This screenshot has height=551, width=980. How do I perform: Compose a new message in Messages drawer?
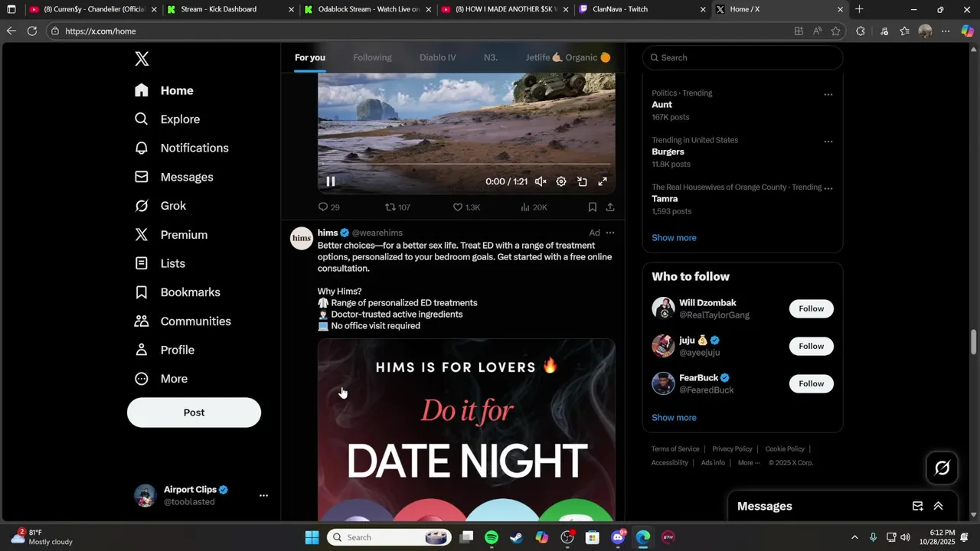pos(917,507)
